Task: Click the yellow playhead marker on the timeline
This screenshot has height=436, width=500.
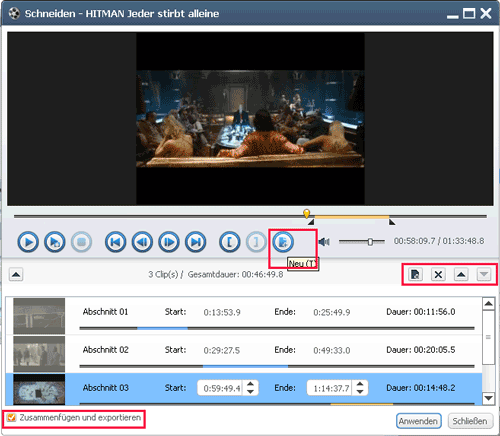Action: pyautogui.click(x=307, y=213)
